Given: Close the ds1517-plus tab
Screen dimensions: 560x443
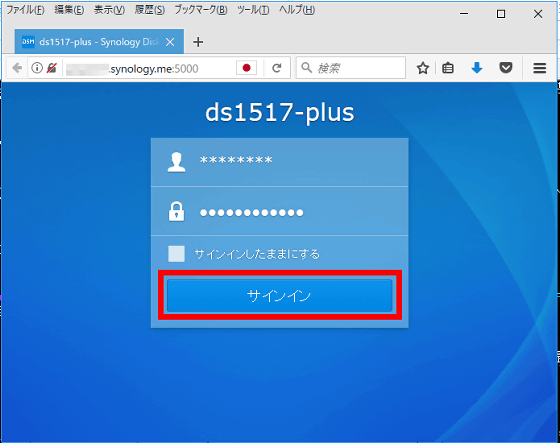Looking at the screenshot, I should (170, 42).
